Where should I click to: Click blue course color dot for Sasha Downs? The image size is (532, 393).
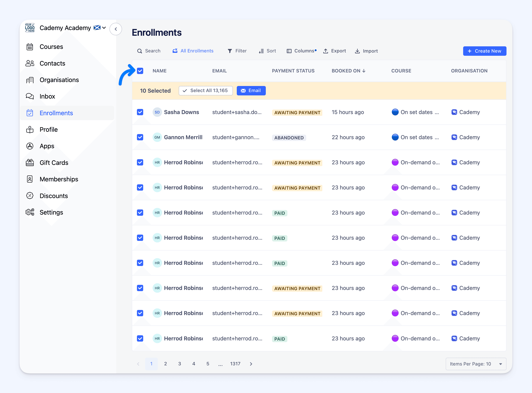click(395, 112)
